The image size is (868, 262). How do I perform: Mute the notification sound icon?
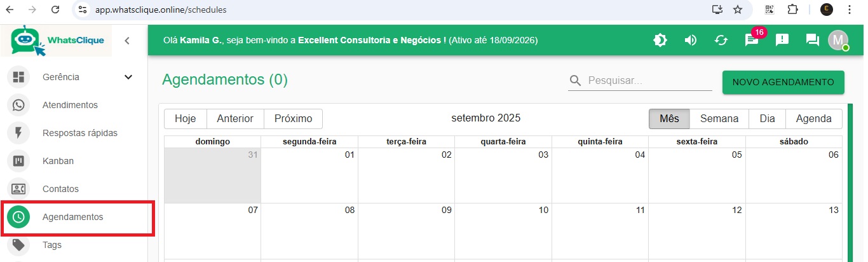pos(691,40)
